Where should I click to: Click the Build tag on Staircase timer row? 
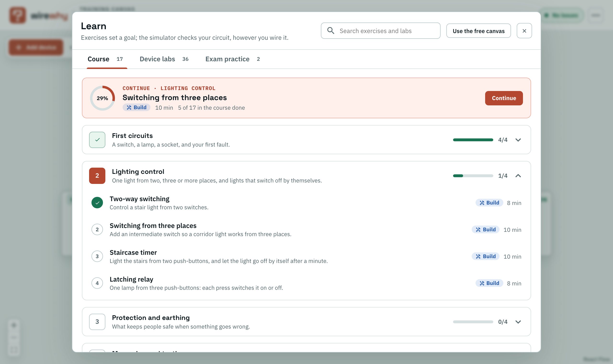click(486, 256)
